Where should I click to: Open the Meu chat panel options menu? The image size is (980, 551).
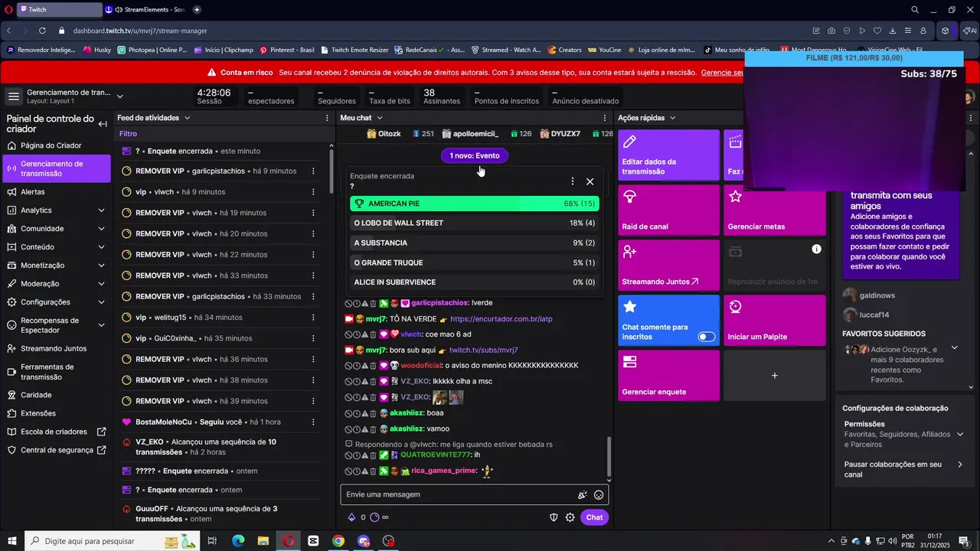605,118
